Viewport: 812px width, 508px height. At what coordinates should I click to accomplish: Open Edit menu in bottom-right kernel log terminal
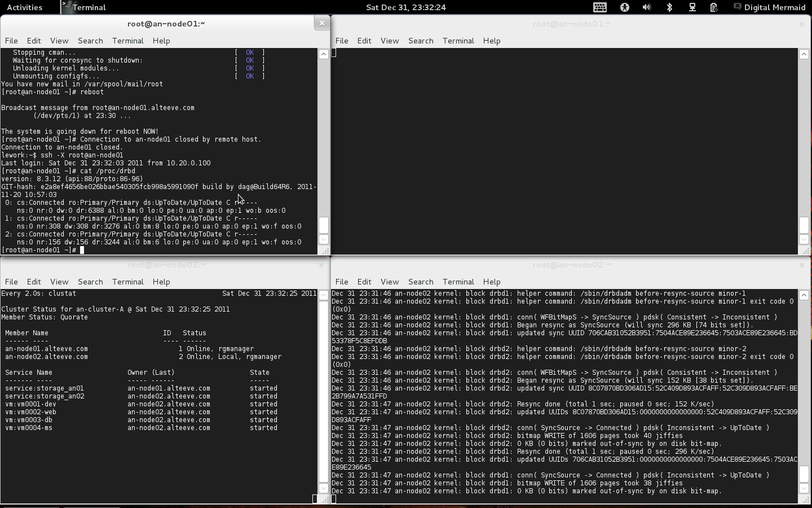[364, 282]
